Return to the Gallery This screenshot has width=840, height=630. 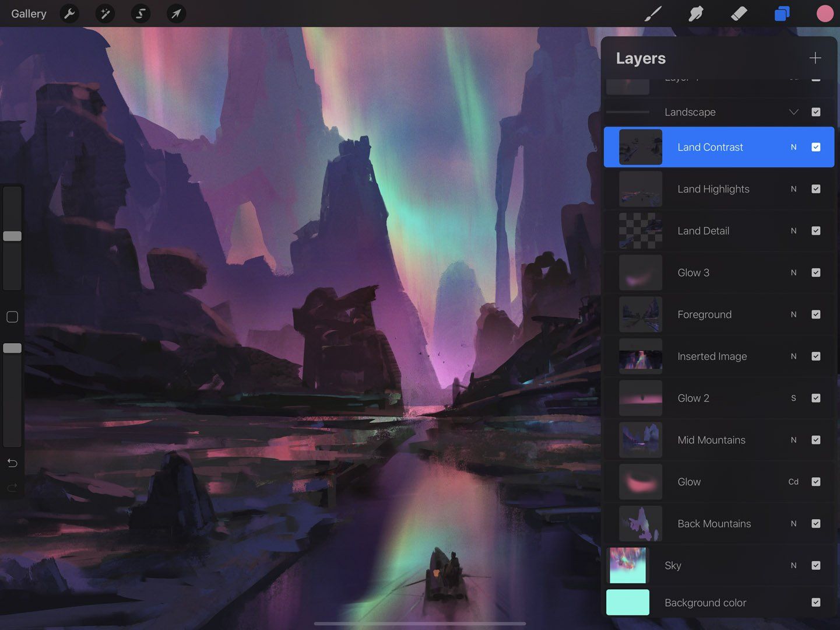point(28,13)
